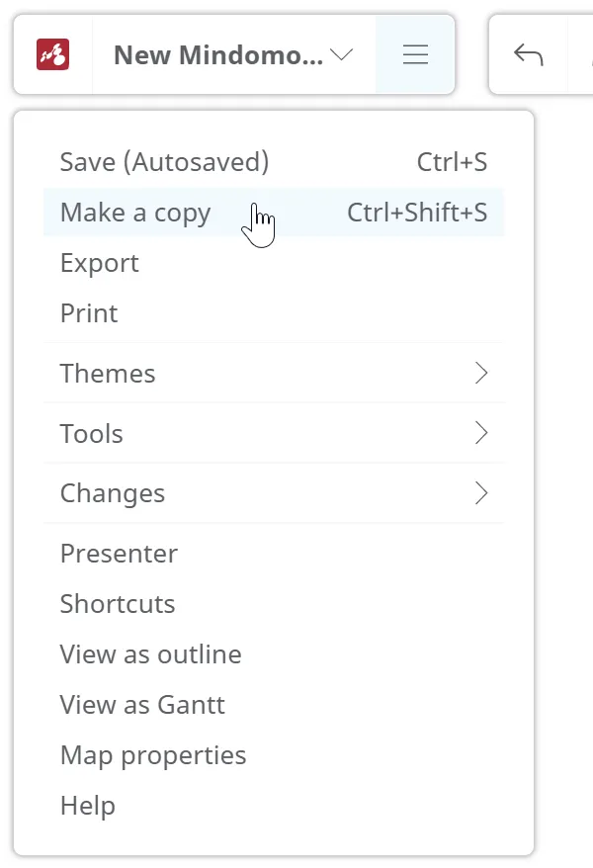The image size is (593, 868).
Task: Open the map title dropdown chevron
Action: click(x=341, y=54)
